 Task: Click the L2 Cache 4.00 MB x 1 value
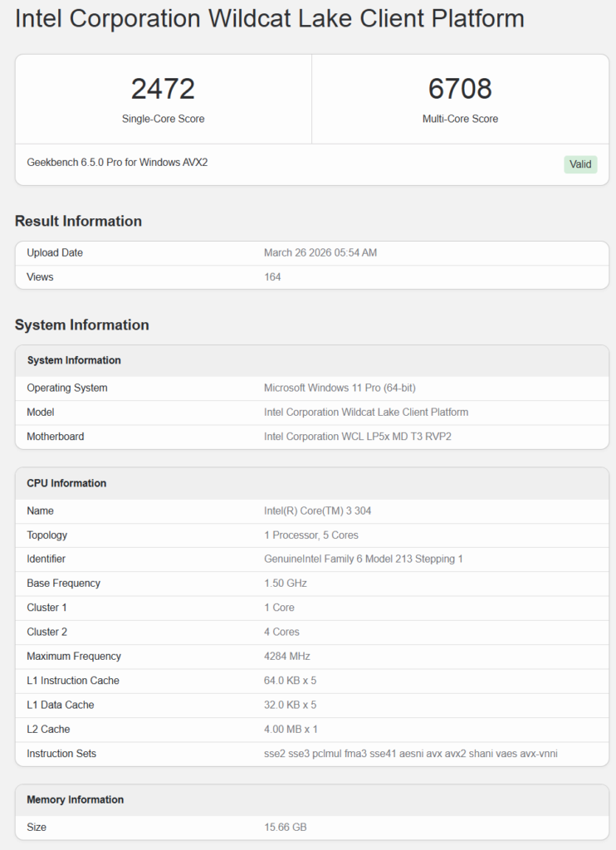pos(291,730)
